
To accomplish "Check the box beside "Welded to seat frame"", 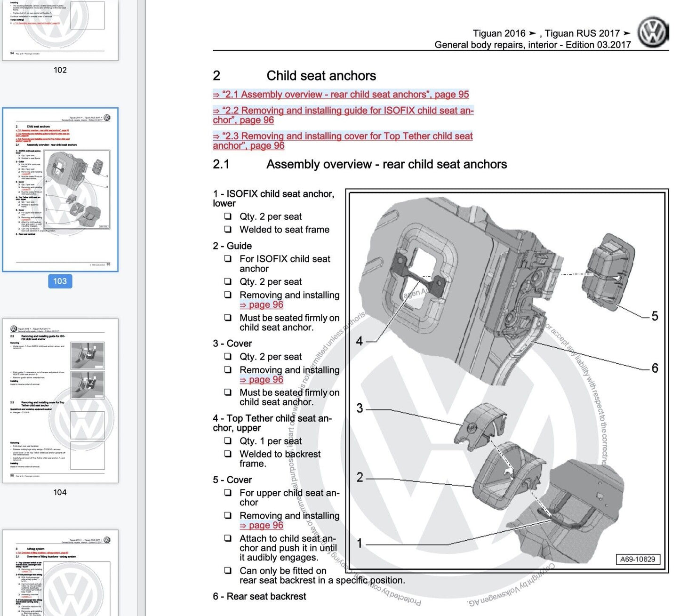I will pos(228,230).
